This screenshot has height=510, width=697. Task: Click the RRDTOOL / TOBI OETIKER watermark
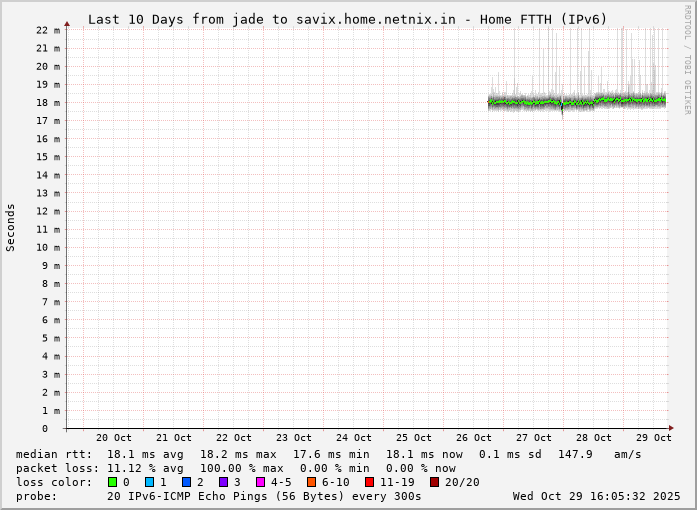tap(687, 60)
